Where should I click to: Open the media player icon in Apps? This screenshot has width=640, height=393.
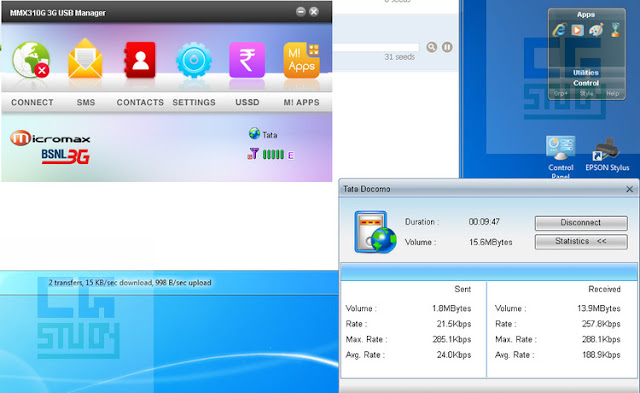point(577,30)
